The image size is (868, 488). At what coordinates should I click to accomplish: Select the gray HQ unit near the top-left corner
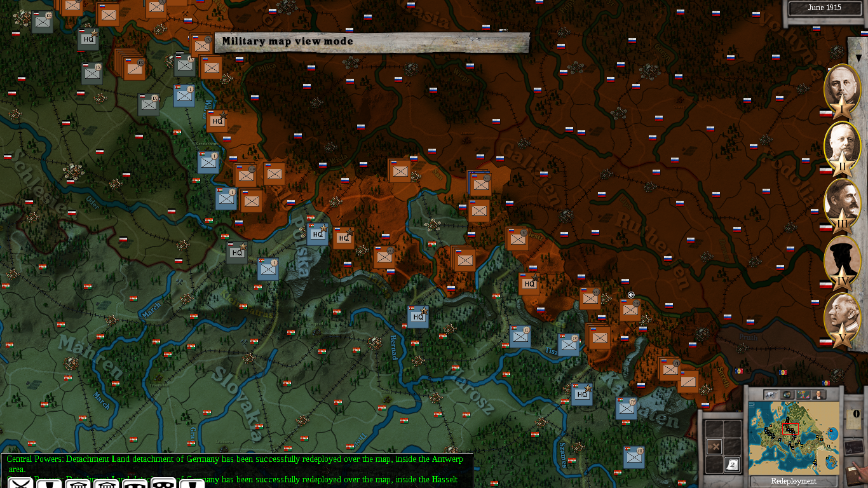click(x=88, y=39)
